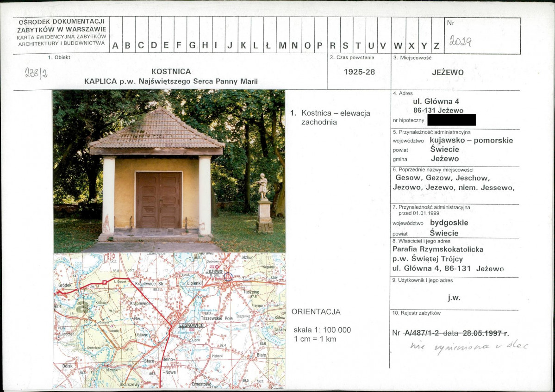The width and height of the screenshot is (555, 392).
Task: Select the 'Gródek' label on the map
Action: [x=65, y=285]
